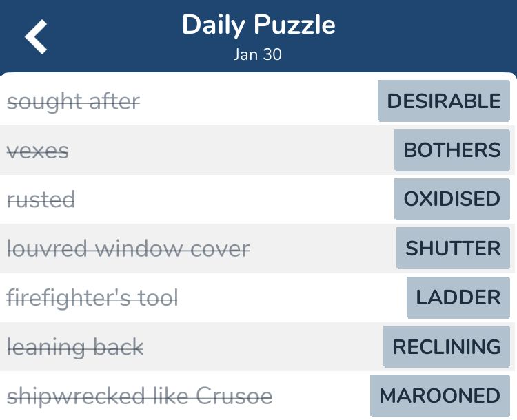This screenshot has width=517, height=420.
Task: Click the 'vexes' clue text
Action: pyautogui.click(x=38, y=151)
